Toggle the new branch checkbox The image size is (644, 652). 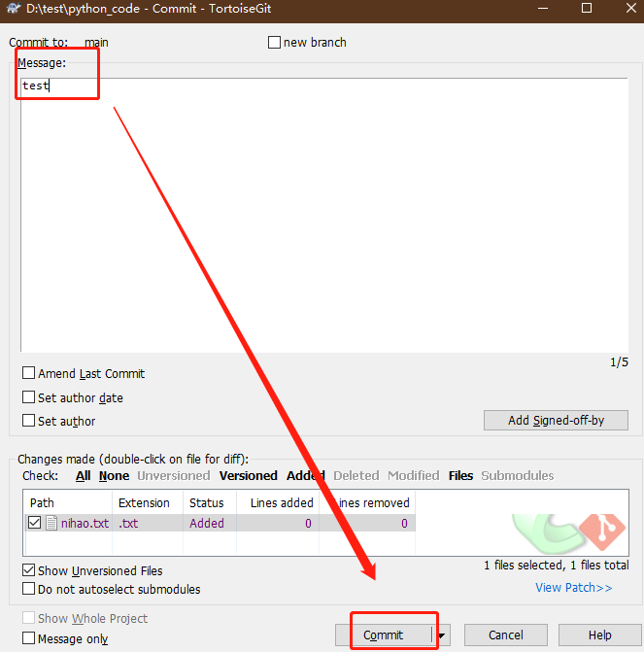point(274,43)
